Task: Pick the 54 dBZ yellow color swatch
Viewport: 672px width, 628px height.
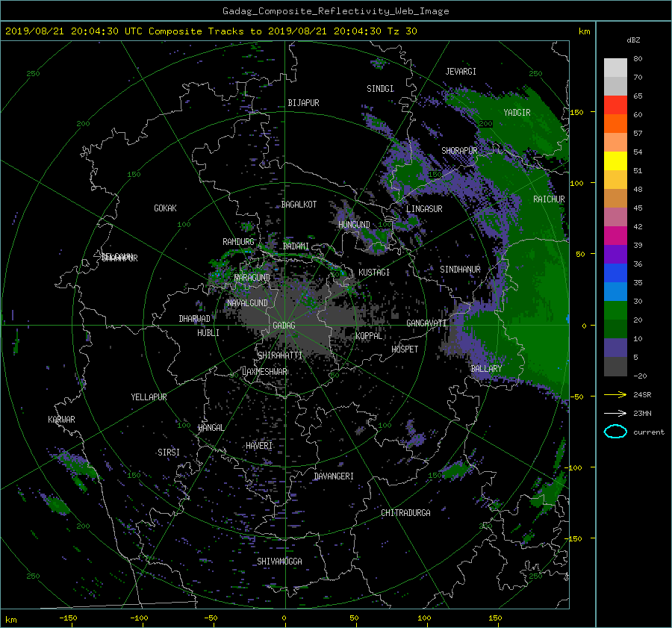Action: (x=615, y=161)
